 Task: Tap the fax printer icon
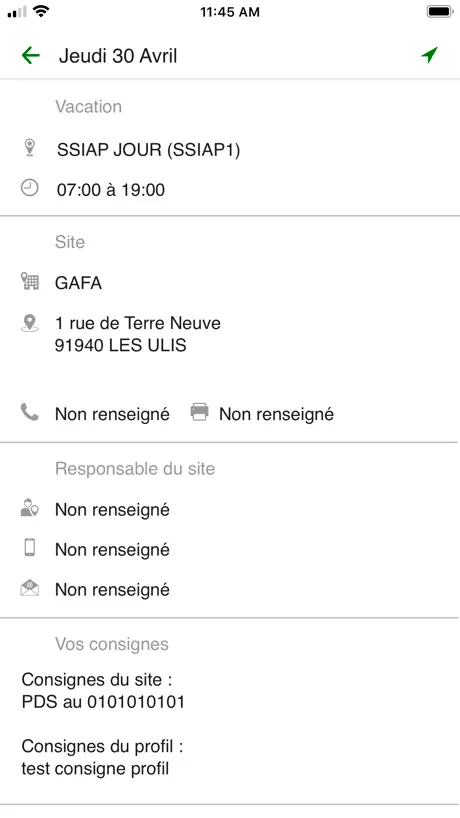coord(199,412)
